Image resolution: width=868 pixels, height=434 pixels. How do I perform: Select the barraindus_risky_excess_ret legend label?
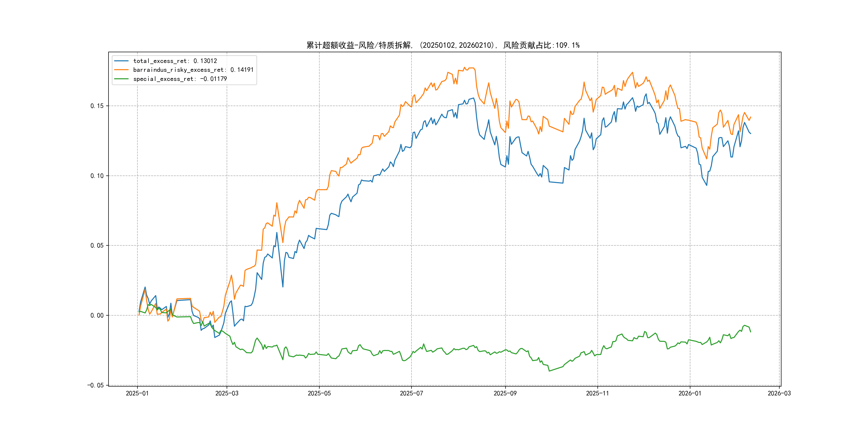193,70
